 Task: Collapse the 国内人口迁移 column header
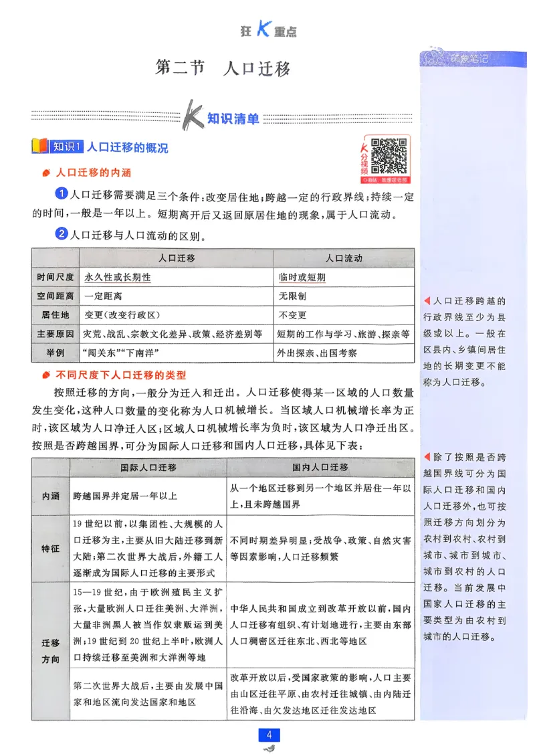326,466
